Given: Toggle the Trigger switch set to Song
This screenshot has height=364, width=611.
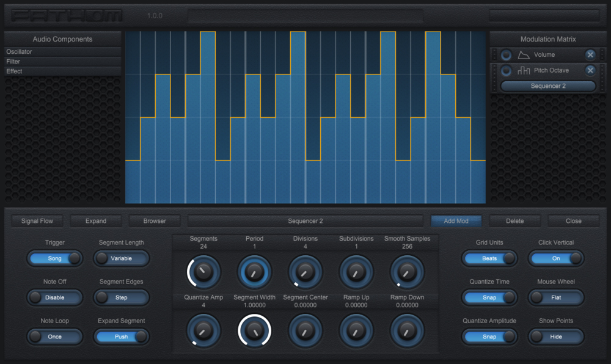Looking at the screenshot, I should 55,258.
